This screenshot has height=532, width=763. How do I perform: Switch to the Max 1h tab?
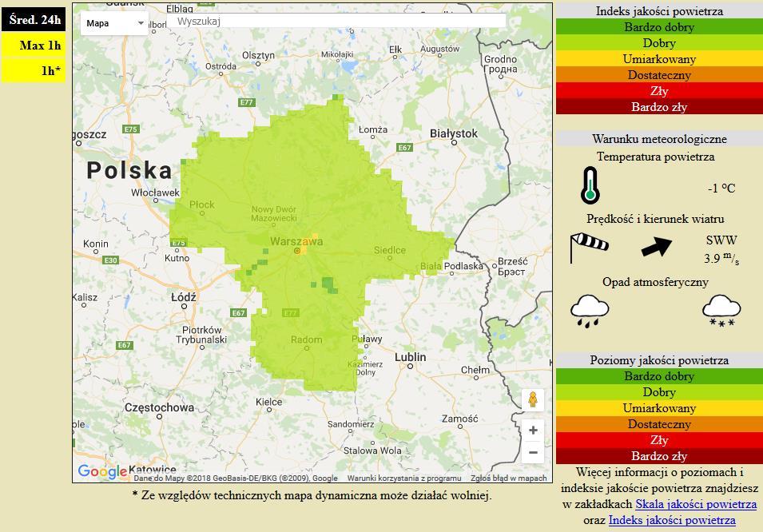(x=34, y=46)
